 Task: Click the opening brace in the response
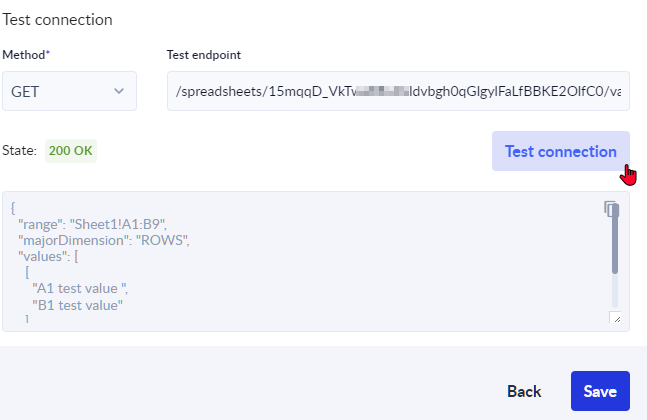(x=13, y=208)
